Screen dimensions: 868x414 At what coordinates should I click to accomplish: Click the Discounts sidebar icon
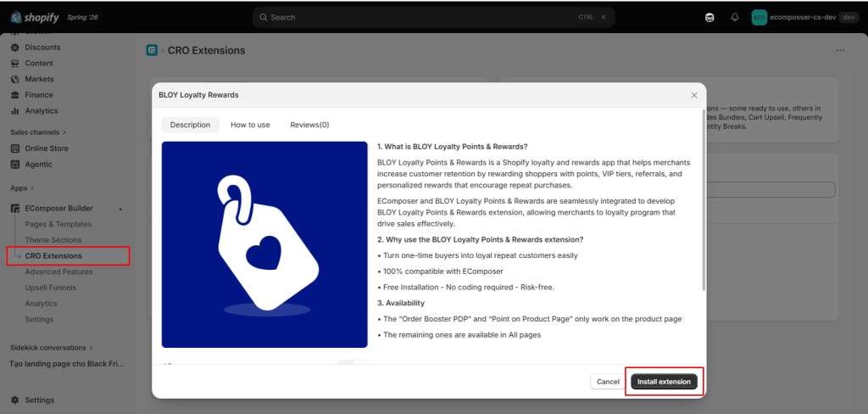15,48
